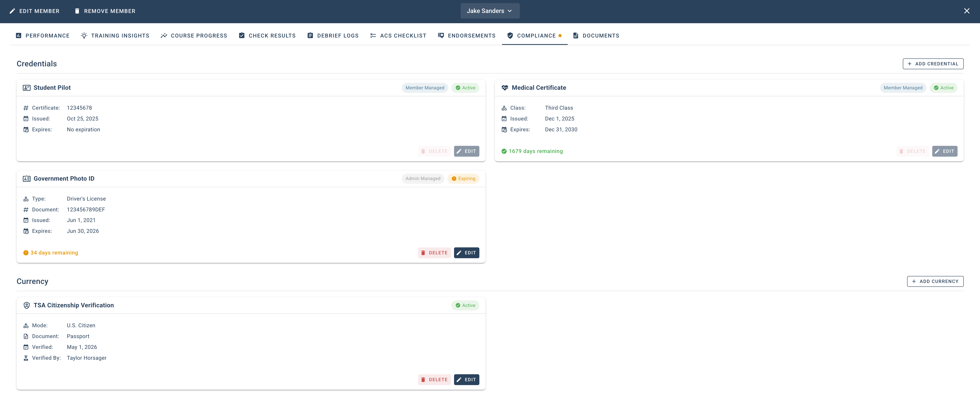Click the type icon beside Driver's License
Viewport: 980px width, 405px height.
[x=26, y=199]
